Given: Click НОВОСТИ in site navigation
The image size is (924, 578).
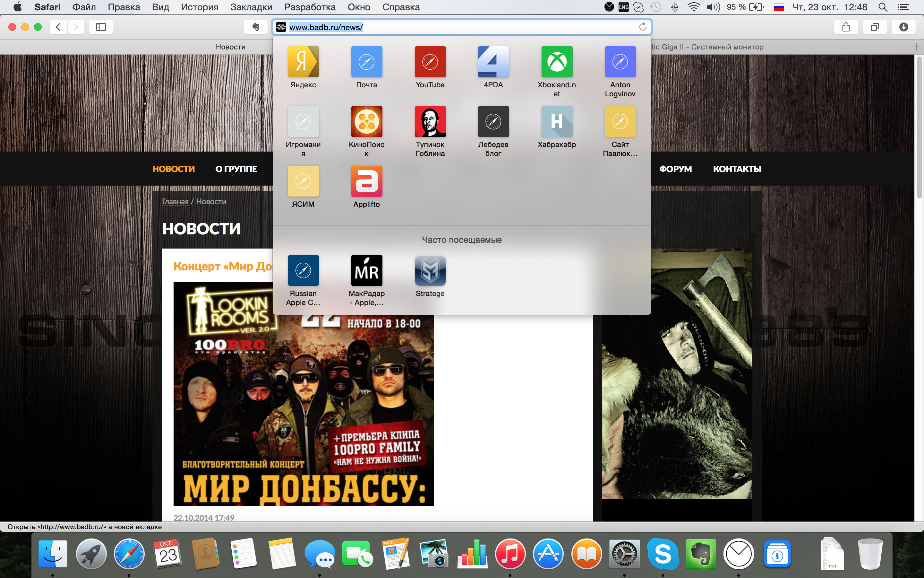Looking at the screenshot, I should (173, 169).
